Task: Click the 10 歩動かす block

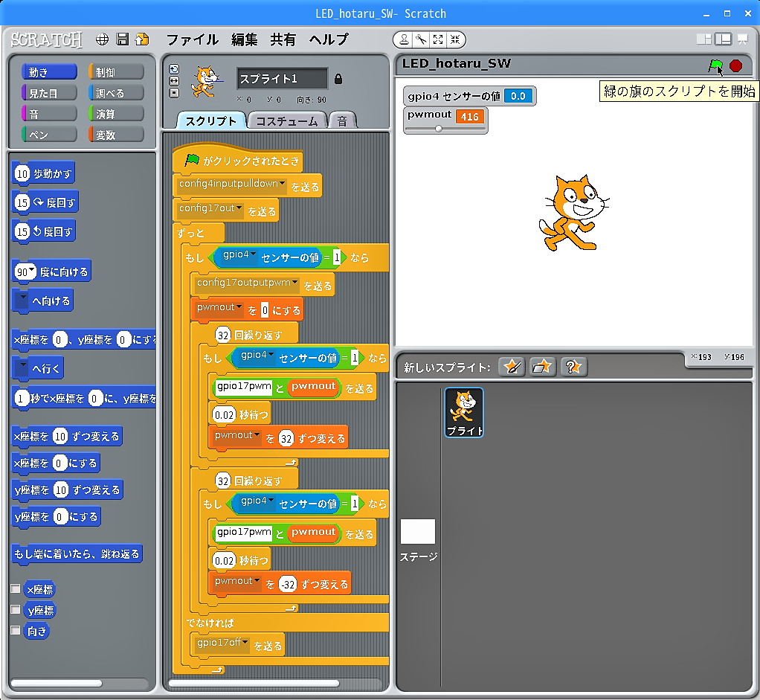Action: click(x=43, y=173)
